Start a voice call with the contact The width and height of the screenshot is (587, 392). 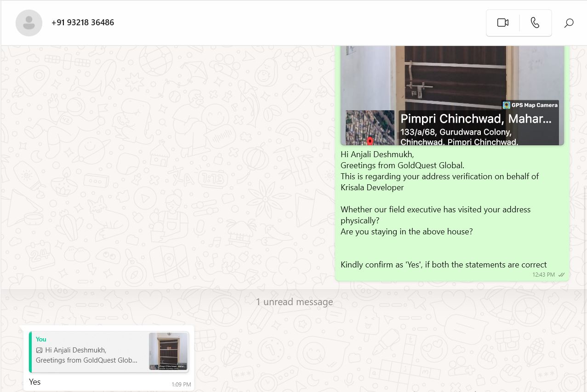[x=535, y=23]
